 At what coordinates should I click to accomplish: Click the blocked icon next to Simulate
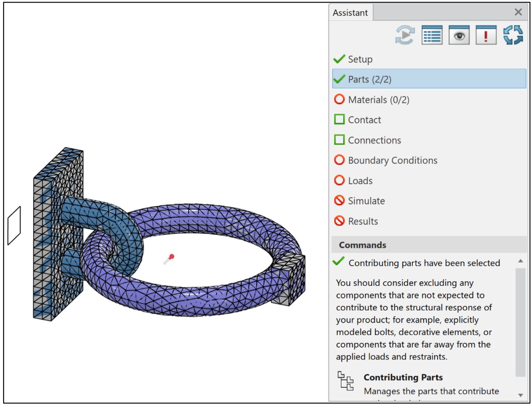(339, 200)
